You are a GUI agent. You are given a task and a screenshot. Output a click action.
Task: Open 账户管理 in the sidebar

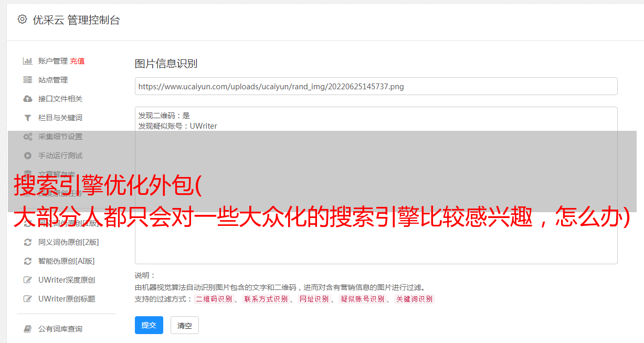[x=53, y=61]
